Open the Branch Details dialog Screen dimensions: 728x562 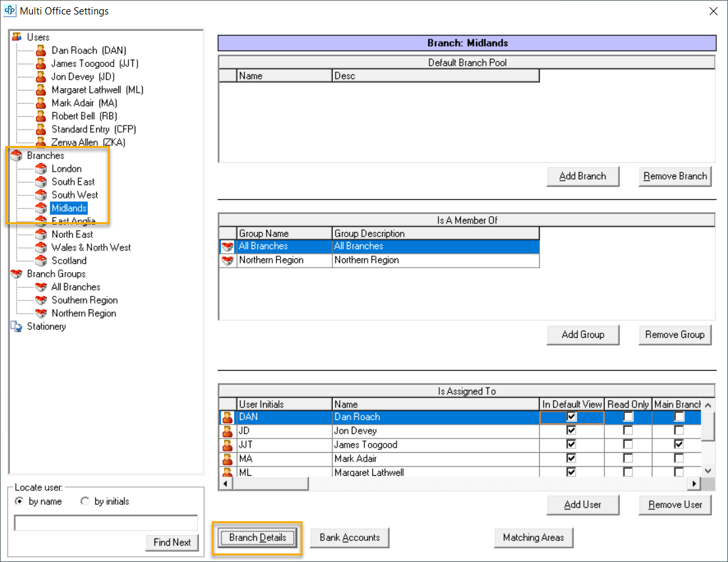[x=257, y=538]
